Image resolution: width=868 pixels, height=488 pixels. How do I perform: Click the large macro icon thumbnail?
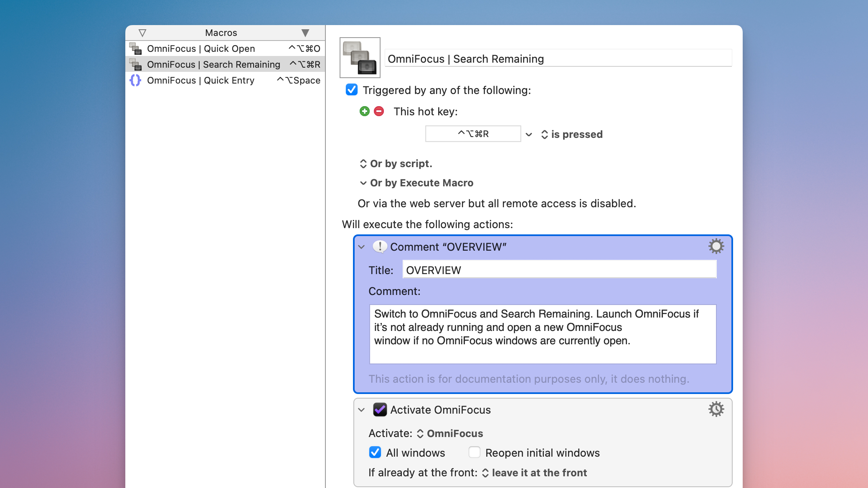pyautogui.click(x=360, y=58)
